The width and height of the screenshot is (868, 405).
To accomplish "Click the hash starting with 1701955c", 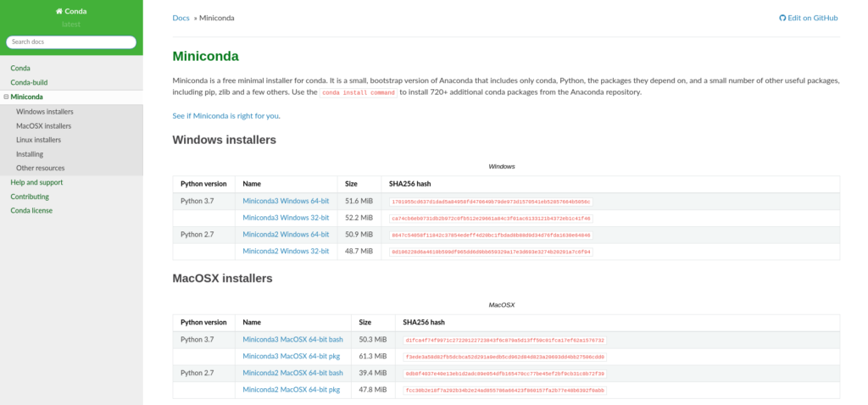I will [491, 202].
